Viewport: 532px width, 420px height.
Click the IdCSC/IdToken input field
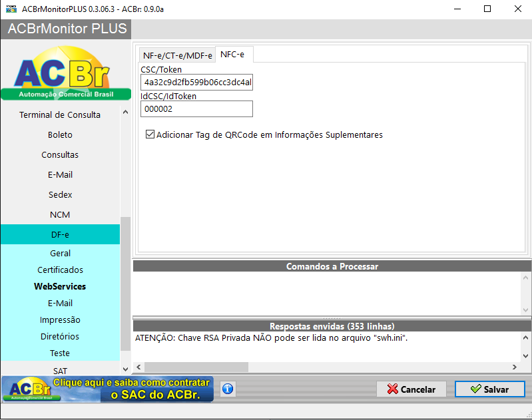pos(197,109)
